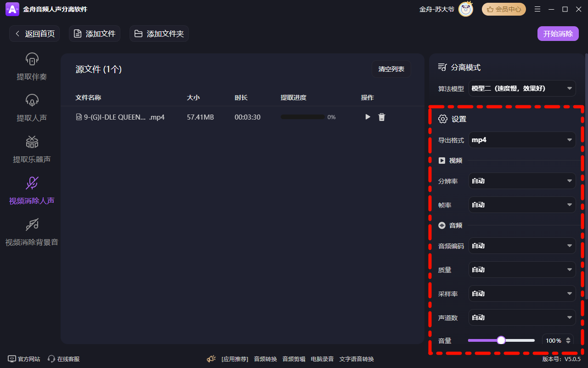Click the user avatar icon
The width and height of the screenshot is (588, 368).
tap(466, 9)
